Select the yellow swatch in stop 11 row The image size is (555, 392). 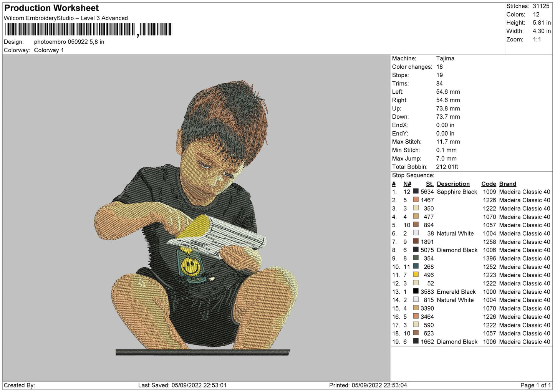(416, 275)
